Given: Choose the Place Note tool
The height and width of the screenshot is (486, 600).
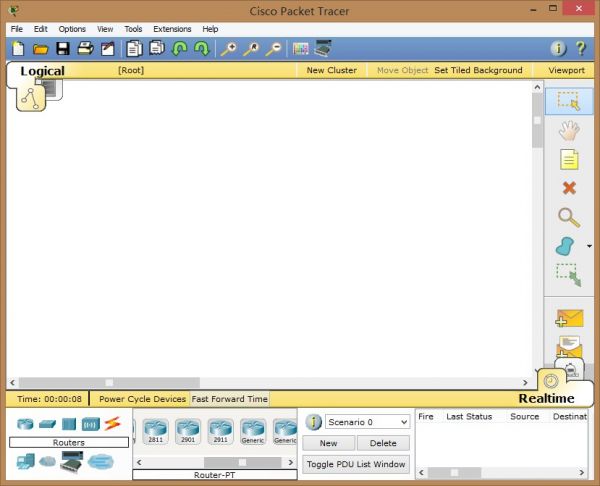Looking at the screenshot, I should coord(569,159).
